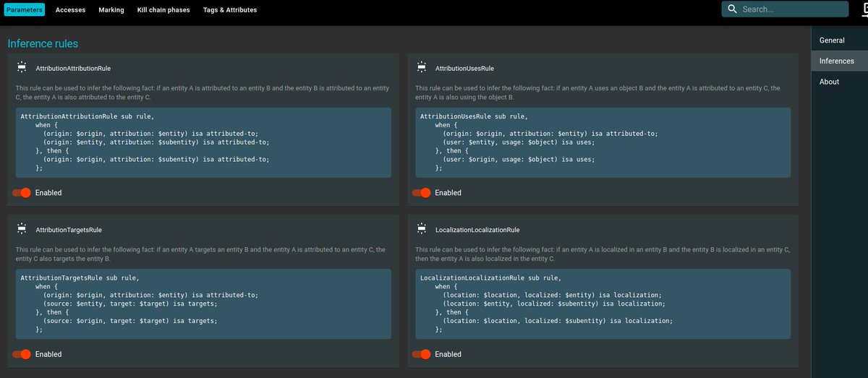Click code line '(user: $origin, usage: $object) isa uses;'

click(519, 159)
